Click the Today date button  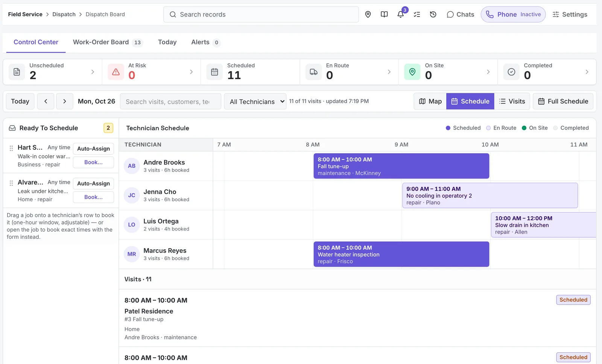click(20, 102)
